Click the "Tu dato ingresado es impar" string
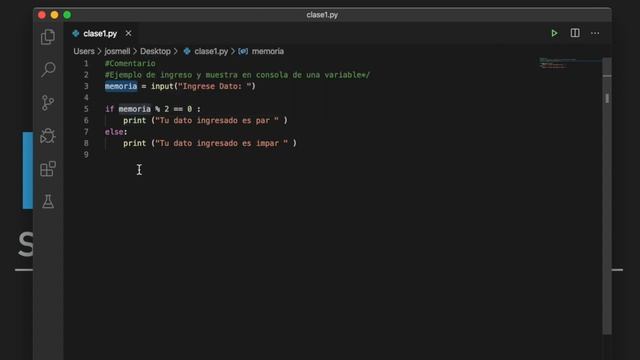640x360 pixels. tap(222, 143)
